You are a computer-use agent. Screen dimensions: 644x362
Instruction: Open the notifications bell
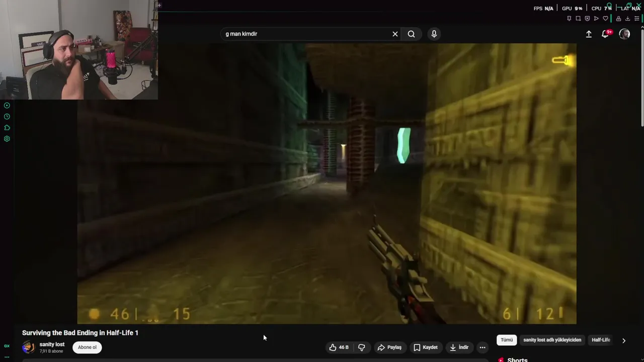tap(605, 34)
